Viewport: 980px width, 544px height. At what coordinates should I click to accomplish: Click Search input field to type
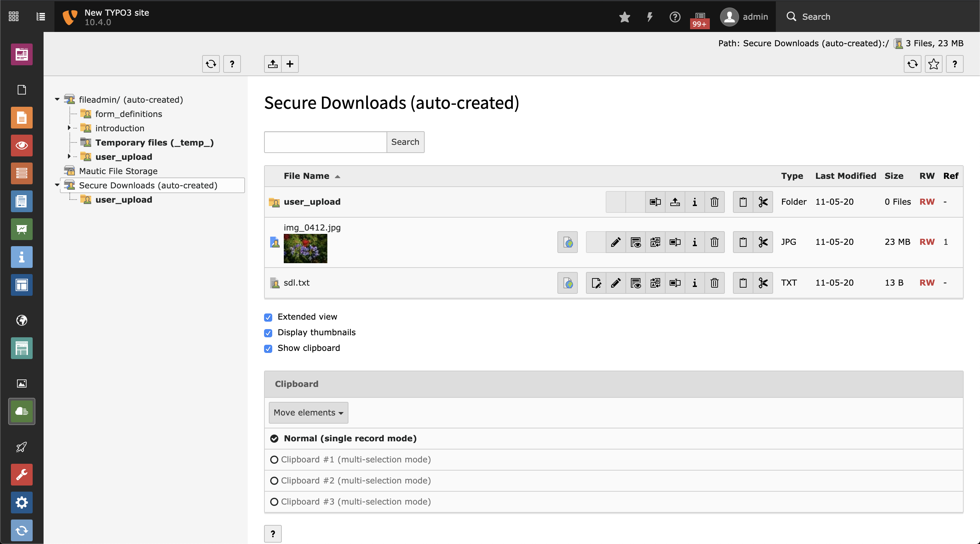point(326,141)
